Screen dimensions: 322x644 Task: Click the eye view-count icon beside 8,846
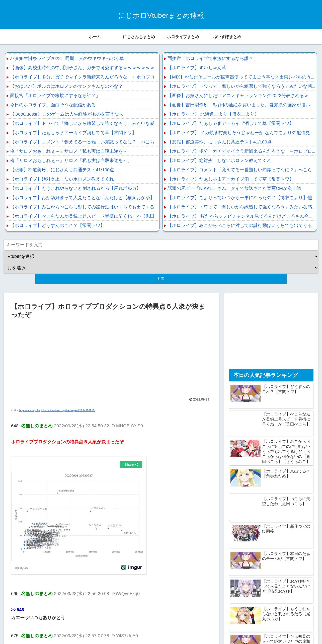tap(17, 568)
